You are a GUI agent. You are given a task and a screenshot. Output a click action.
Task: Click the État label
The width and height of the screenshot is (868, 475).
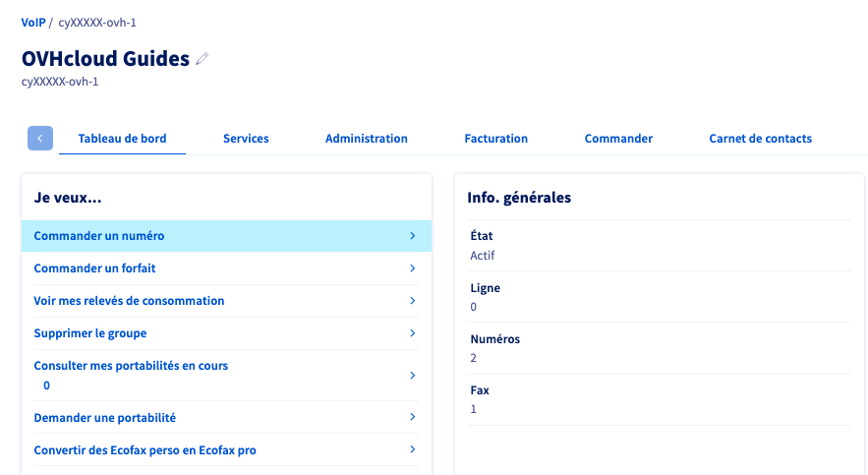click(x=482, y=236)
